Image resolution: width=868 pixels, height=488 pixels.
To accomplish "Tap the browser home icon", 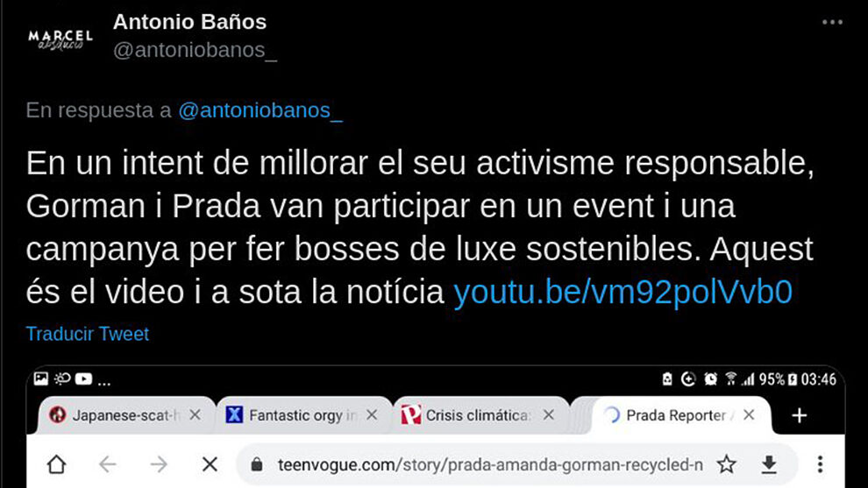I will (56, 464).
